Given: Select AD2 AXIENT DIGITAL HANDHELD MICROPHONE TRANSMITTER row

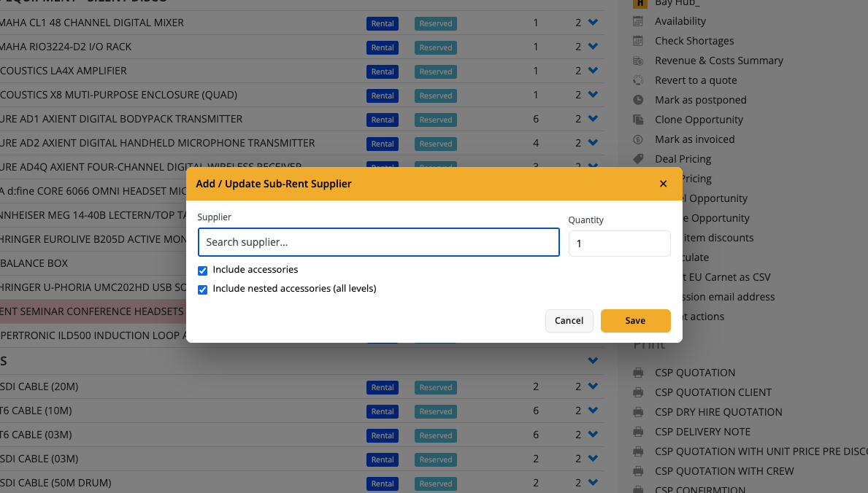Looking at the screenshot, I should pos(157,144).
